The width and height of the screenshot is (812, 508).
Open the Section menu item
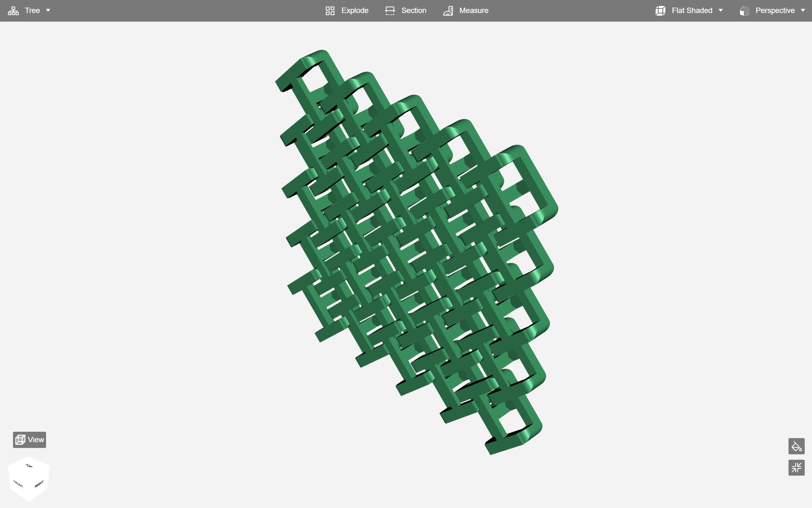[x=406, y=10]
